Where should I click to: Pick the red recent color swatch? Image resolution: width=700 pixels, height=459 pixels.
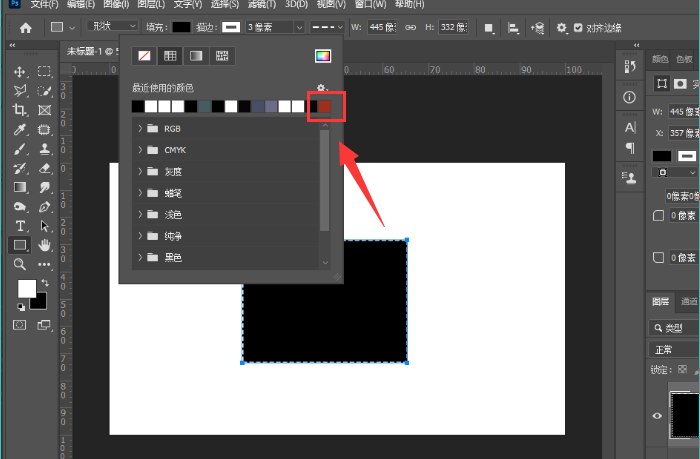(325, 106)
